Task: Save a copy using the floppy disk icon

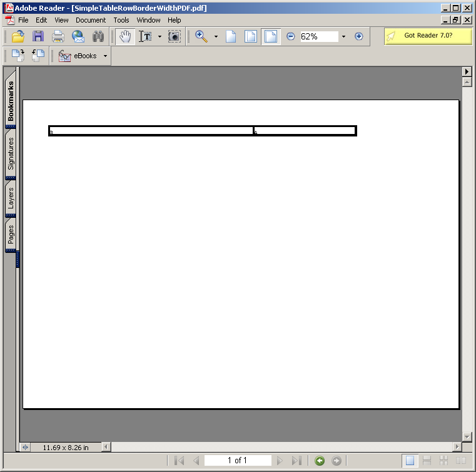Action: coord(38,36)
